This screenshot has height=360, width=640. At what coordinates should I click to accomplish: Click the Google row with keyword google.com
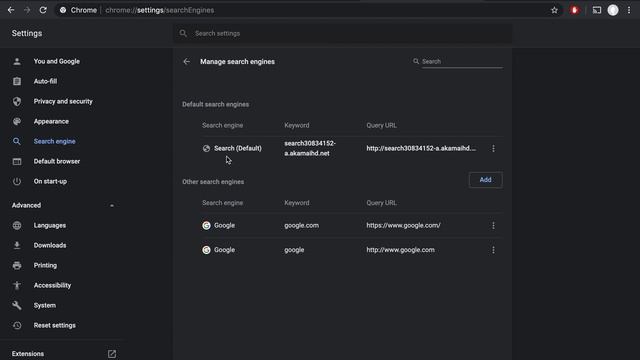[x=351, y=225]
